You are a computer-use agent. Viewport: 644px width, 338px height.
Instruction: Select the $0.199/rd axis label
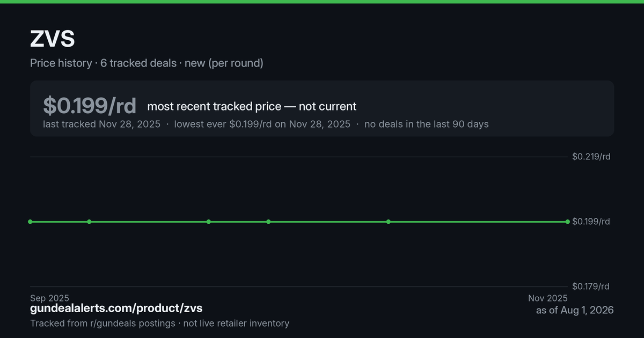591,222
